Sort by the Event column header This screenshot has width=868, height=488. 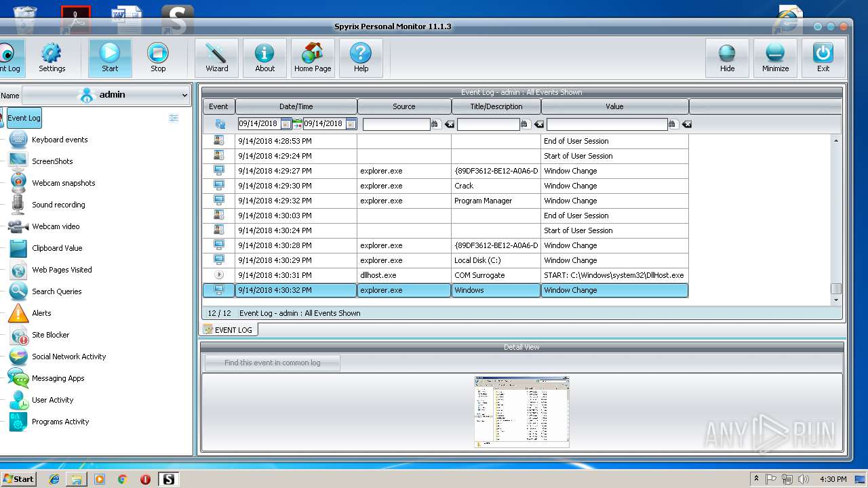coord(218,106)
